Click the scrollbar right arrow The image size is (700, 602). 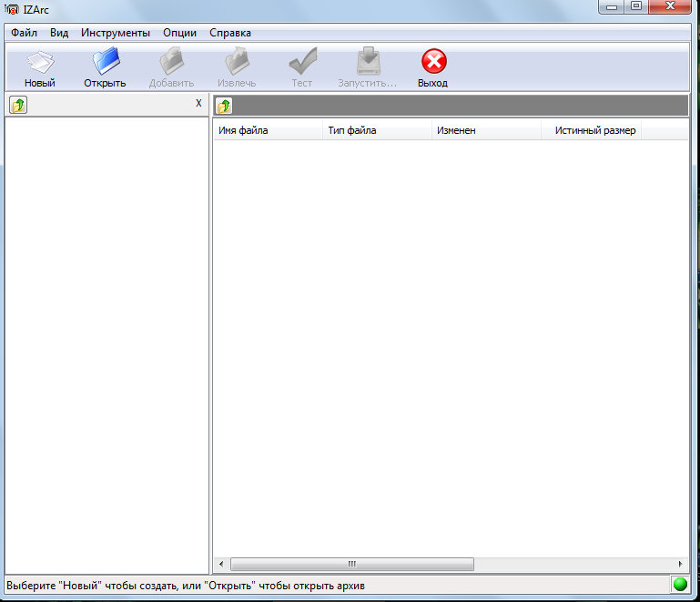click(x=680, y=564)
